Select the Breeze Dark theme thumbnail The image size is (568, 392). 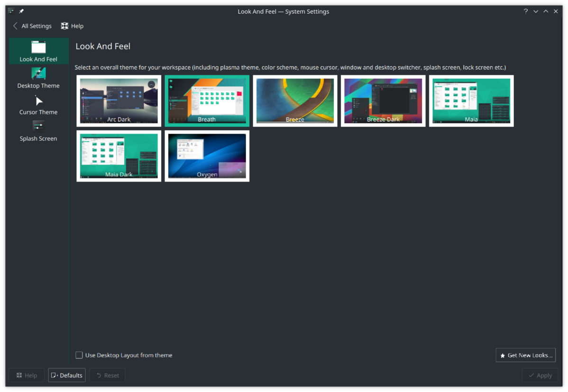[383, 100]
